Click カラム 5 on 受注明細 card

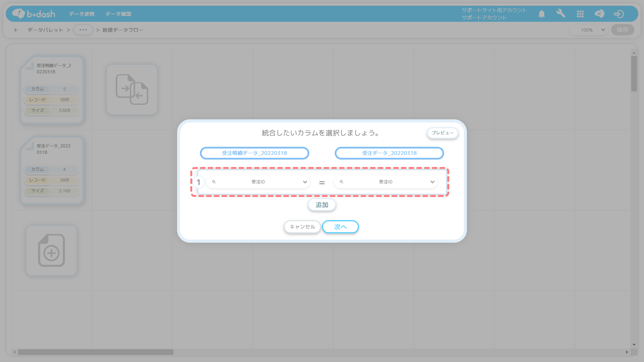pos(52,89)
